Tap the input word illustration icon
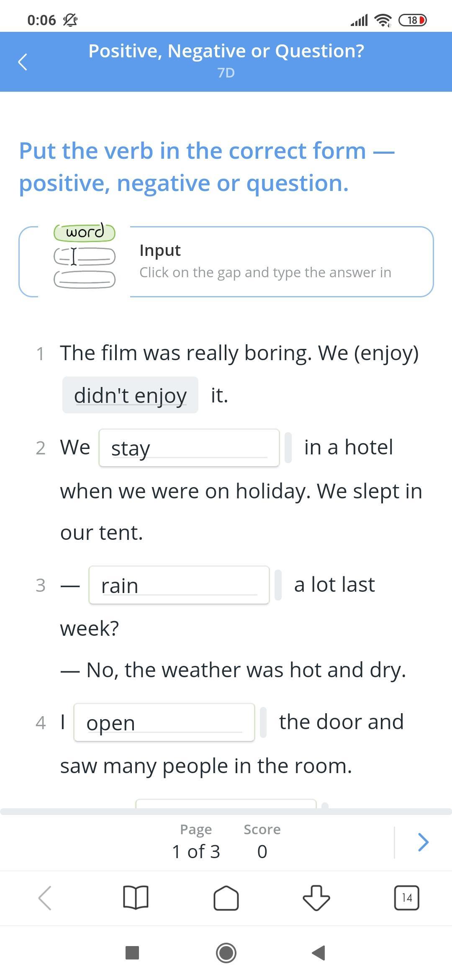Image resolution: width=452 pixels, height=980 pixels. [85, 255]
